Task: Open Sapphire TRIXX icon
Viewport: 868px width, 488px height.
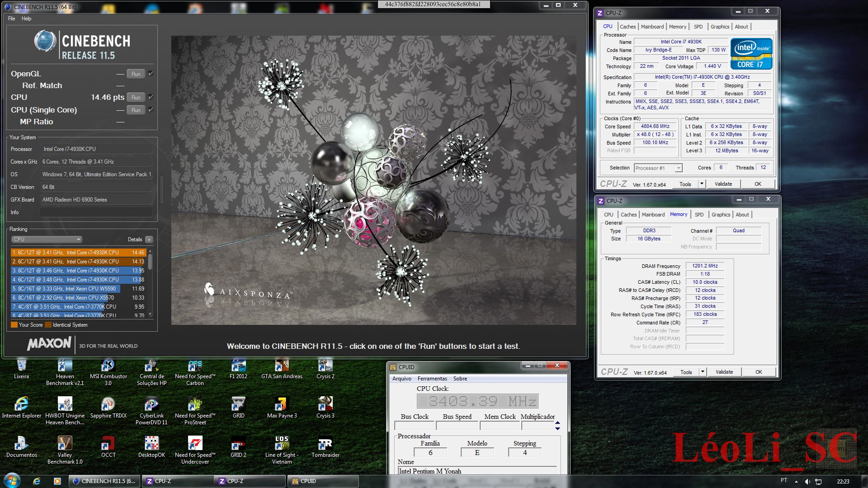Action: click(108, 408)
